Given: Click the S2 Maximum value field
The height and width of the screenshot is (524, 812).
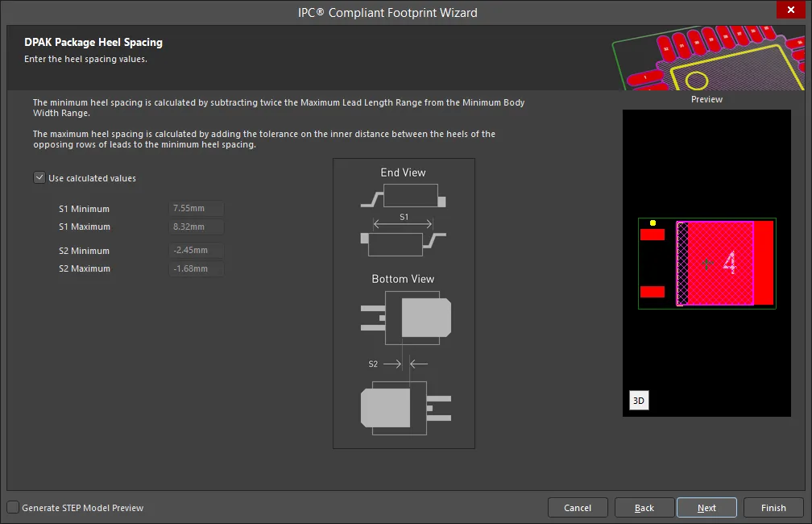Looking at the screenshot, I should point(197,268).
